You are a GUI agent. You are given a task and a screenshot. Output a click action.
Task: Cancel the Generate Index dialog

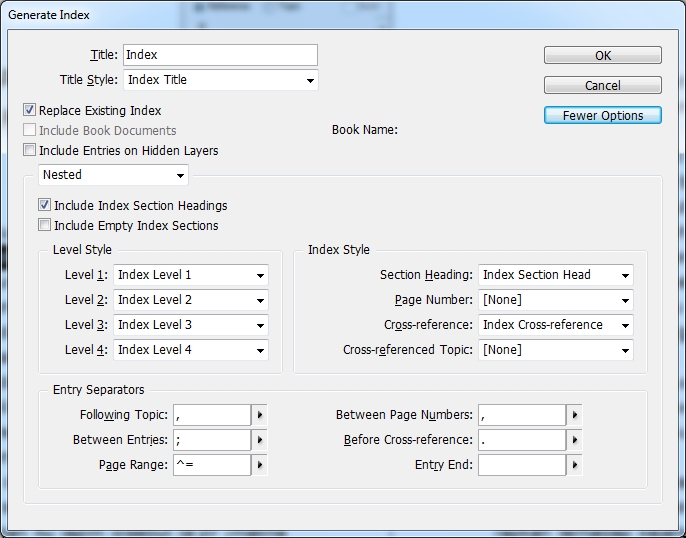click(x=602, y=85)
